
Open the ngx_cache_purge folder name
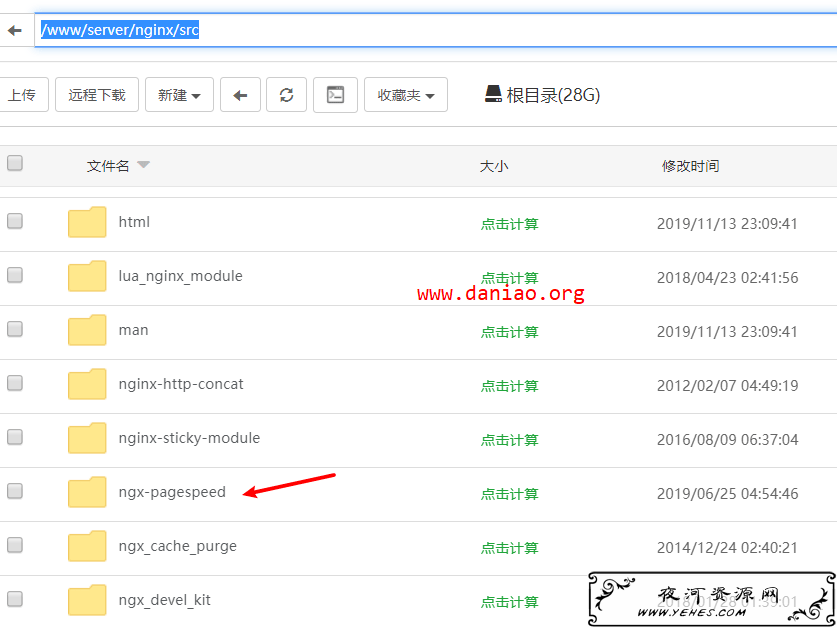(x=178, y=546)
